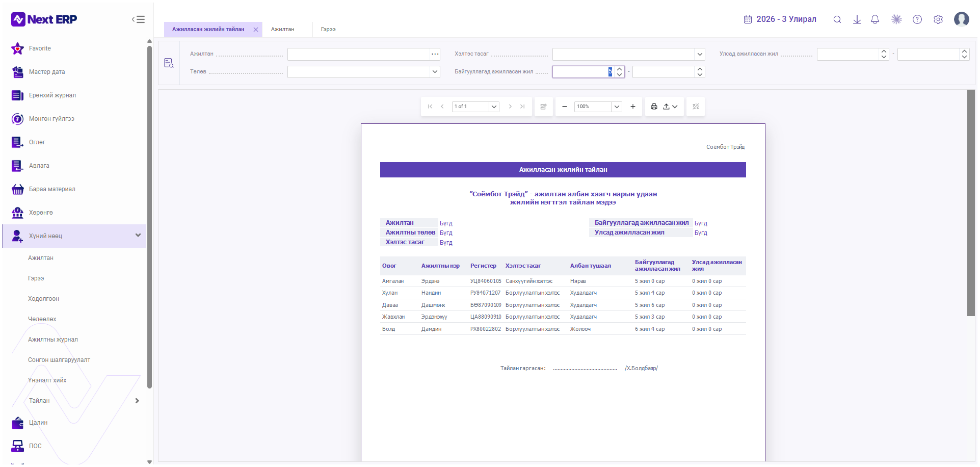
Task: Expand the Тайлан submenu in the sidebar
Action: (x=137, y=401)
